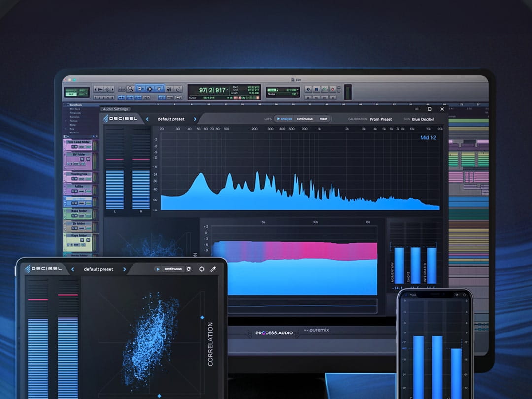532x399 pixels.
Task: Open Skin Blue Decibel dropdown
Action: (423, 119)
